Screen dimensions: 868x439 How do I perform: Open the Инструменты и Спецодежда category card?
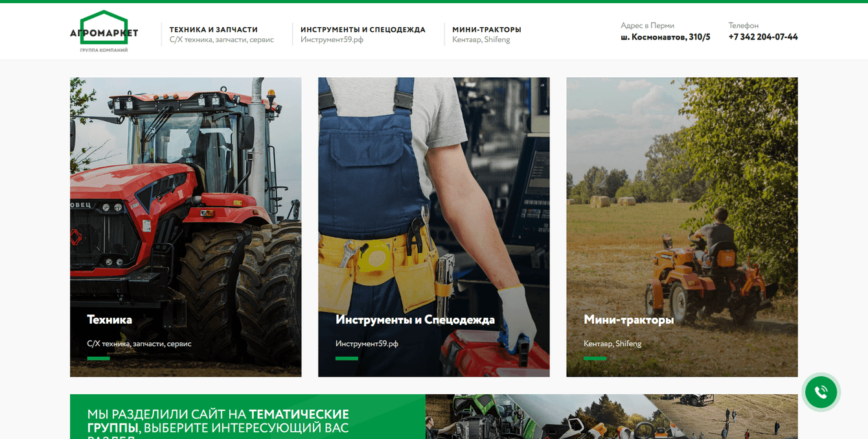coord(433,227)
